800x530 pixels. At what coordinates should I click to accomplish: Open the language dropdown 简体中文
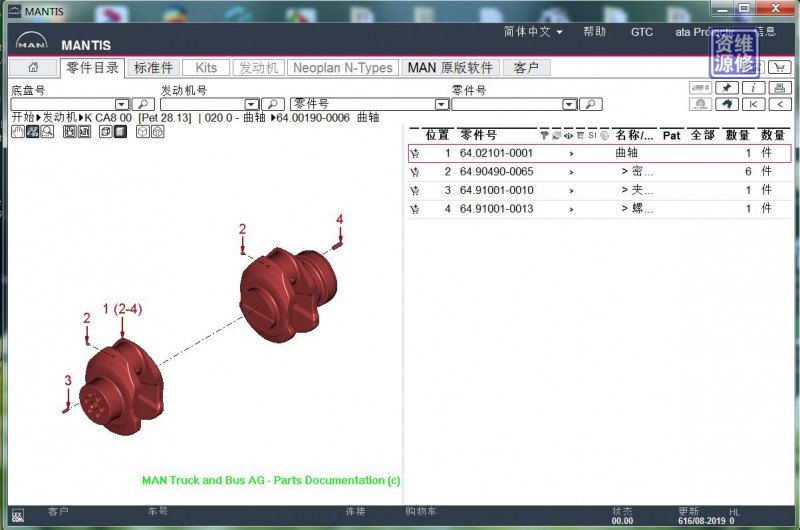click(533, 32)
